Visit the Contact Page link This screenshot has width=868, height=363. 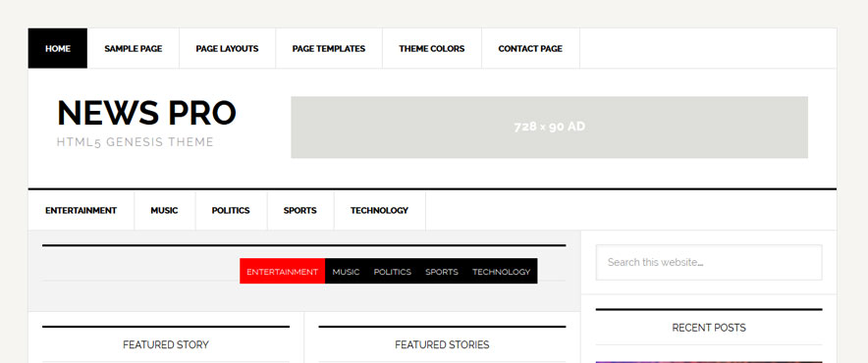(x=530, y=49)
